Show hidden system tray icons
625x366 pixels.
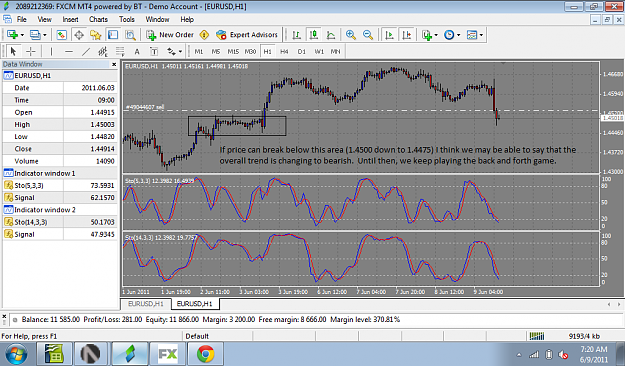click(x=519, y=354)
